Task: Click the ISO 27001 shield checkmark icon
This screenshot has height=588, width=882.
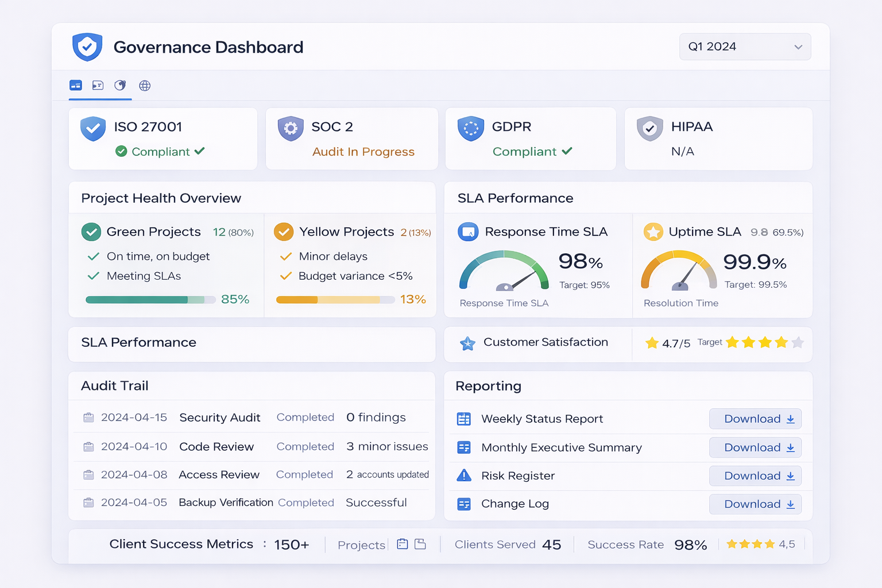Action: point(92,128)
